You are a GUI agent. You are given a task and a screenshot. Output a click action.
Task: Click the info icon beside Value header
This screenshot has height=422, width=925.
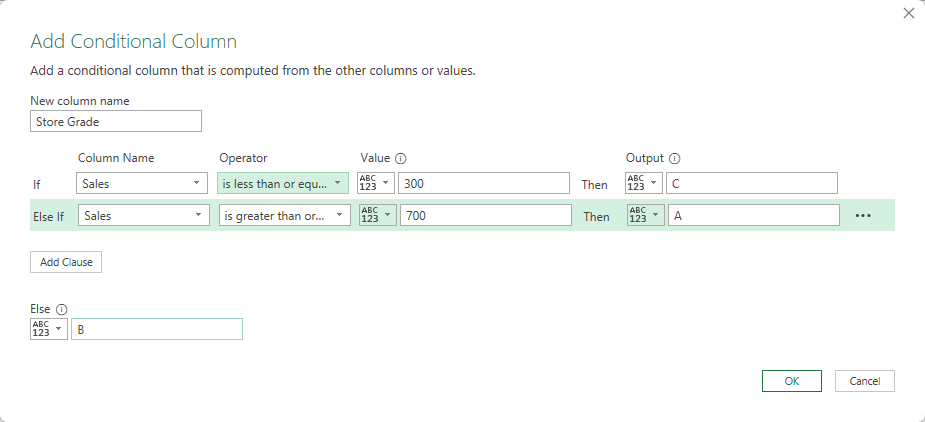(x=401, y=158)
